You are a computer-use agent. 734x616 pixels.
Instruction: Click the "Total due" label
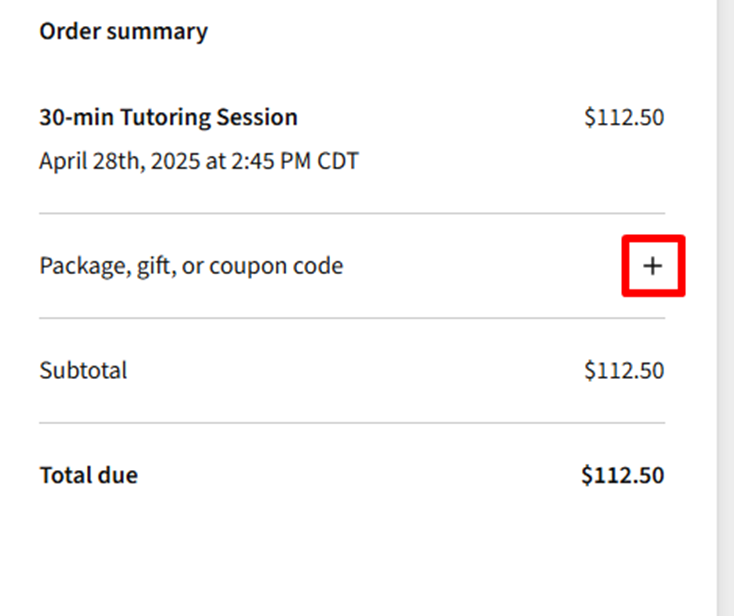click(x=88, y=475)
